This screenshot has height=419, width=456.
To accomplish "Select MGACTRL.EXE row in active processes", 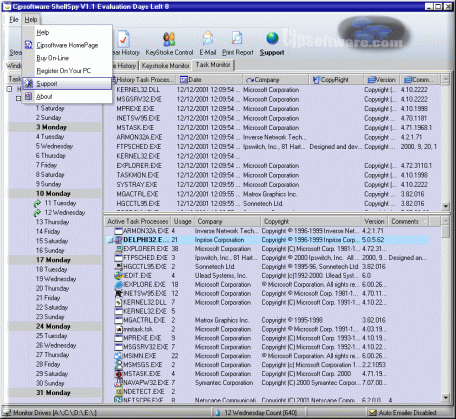I will point(267,320).
